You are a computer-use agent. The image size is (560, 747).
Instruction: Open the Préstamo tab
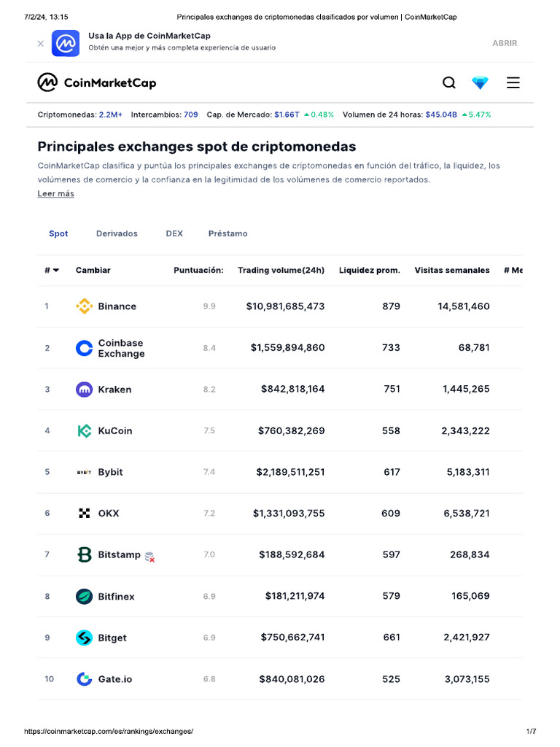[227, 234]
